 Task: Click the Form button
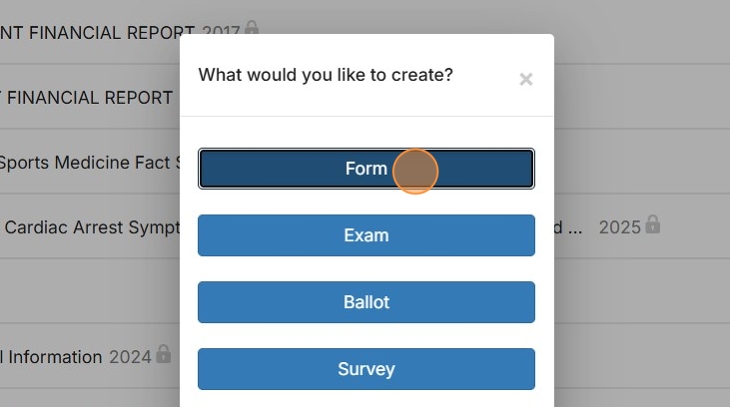[x=366, y=169]
